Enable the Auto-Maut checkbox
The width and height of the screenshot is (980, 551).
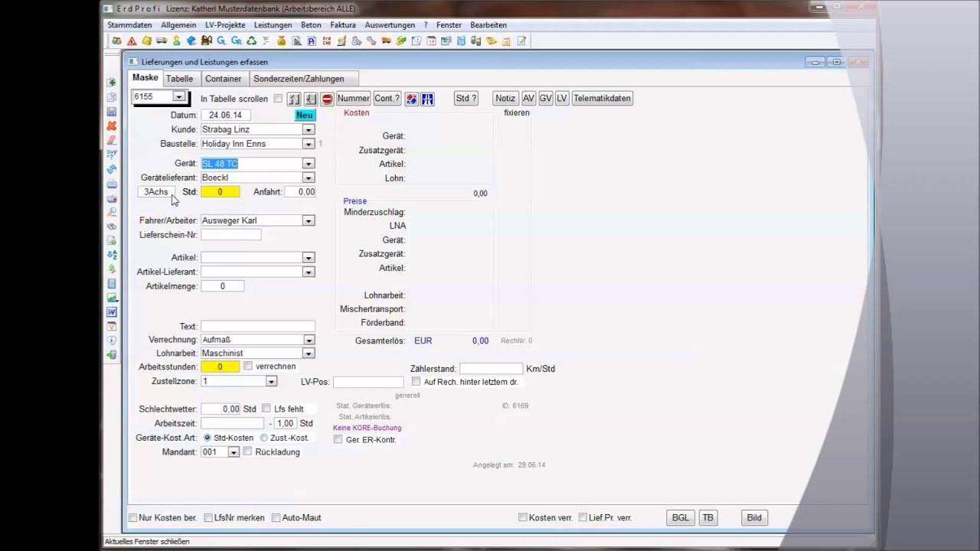(x=276, y=517)
